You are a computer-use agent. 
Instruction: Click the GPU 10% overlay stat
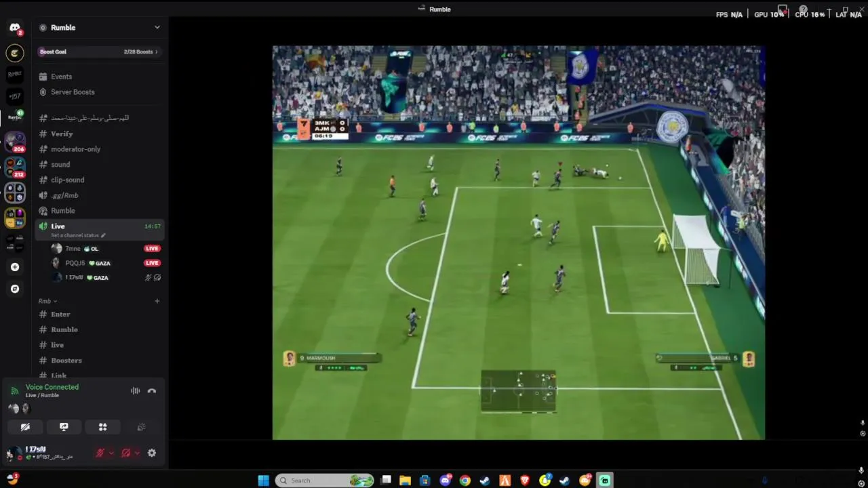click(x=769, y=14)
